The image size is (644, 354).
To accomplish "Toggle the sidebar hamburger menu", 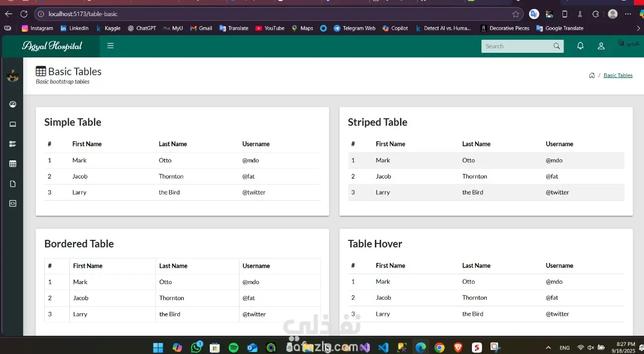I will click(110, 46).
